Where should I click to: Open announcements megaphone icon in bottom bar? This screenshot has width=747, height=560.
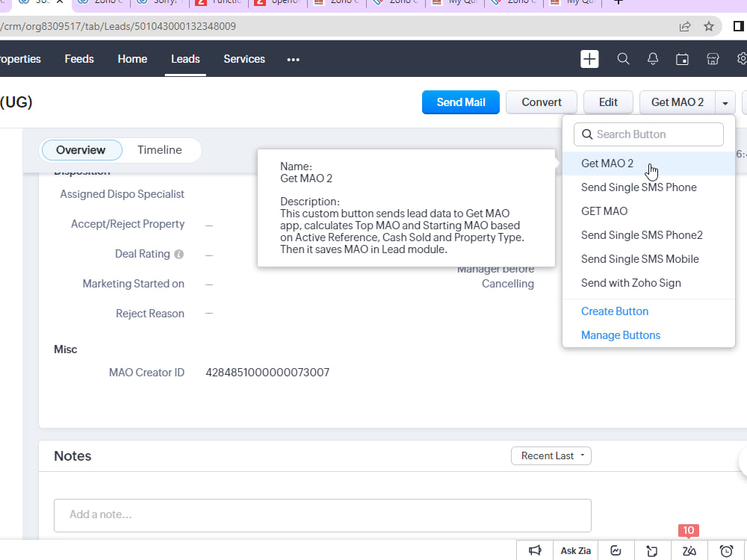point(535,550)
